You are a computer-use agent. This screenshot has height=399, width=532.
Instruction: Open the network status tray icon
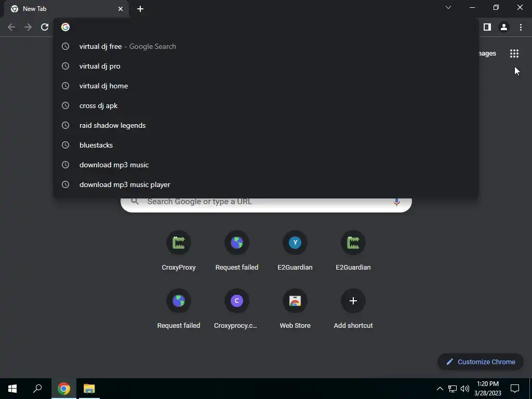point(453,389)
